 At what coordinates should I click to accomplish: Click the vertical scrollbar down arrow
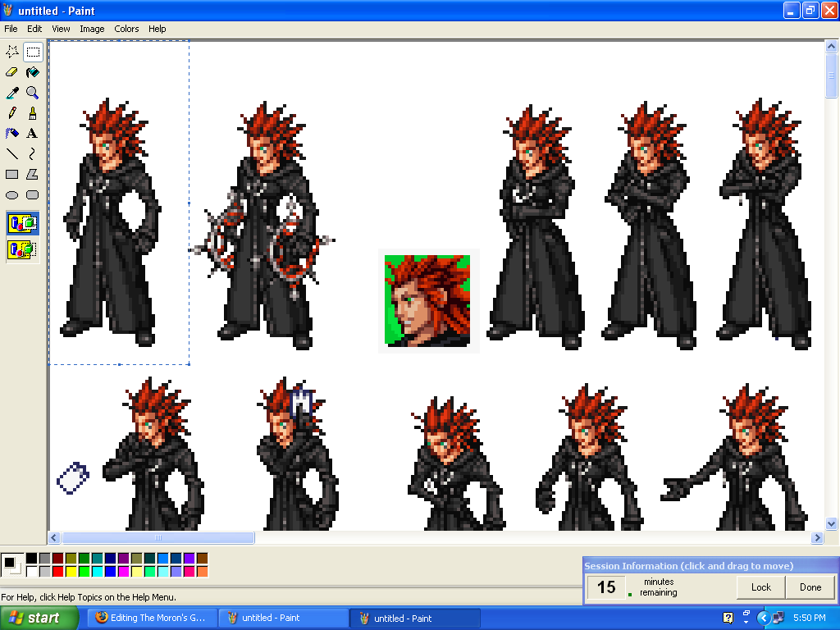coord(831,523)
